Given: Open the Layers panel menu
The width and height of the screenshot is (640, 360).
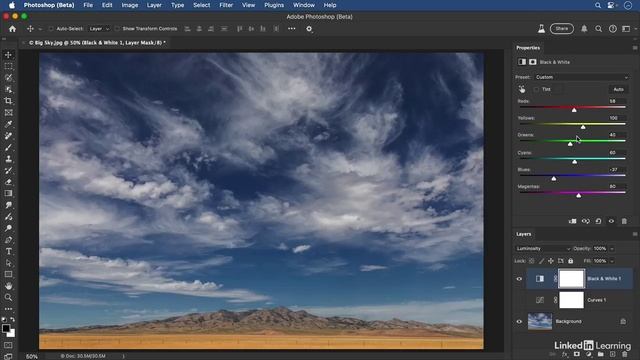Looking at the screenshot, I should pos(635,234).
